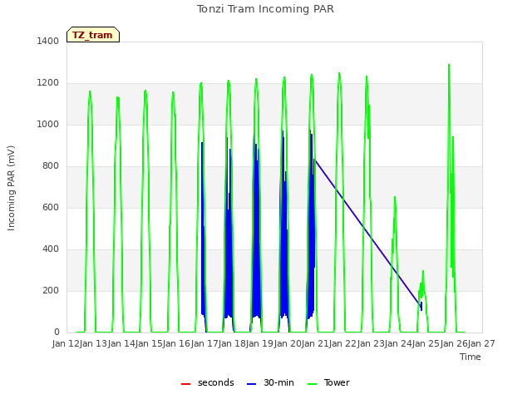Click the 'Incoming PAR (mV)' y-axis label
The image size is (532, 399).
(x=11, y=189)
